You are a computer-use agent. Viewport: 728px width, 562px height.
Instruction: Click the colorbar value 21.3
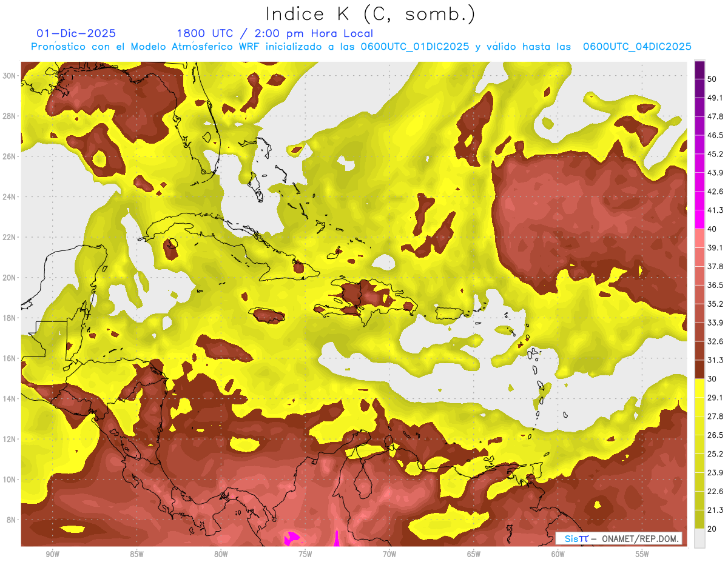[715, 510]
